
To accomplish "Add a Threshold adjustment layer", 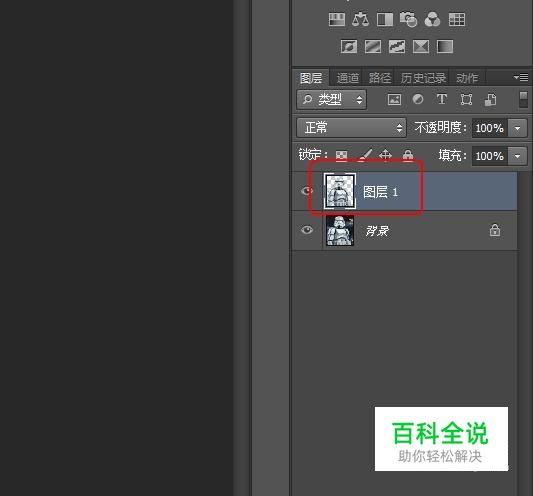I will click(397, 46).
